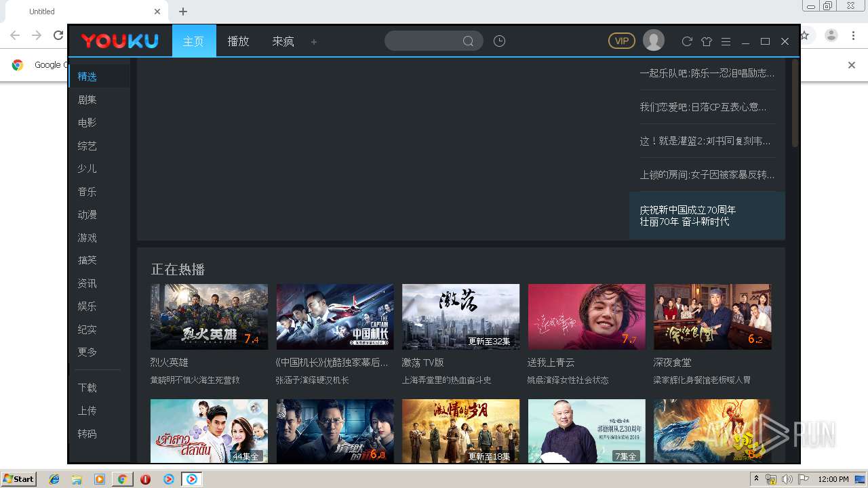Add a new tab with plus icon
868x488 pixels.
point(314,42)
